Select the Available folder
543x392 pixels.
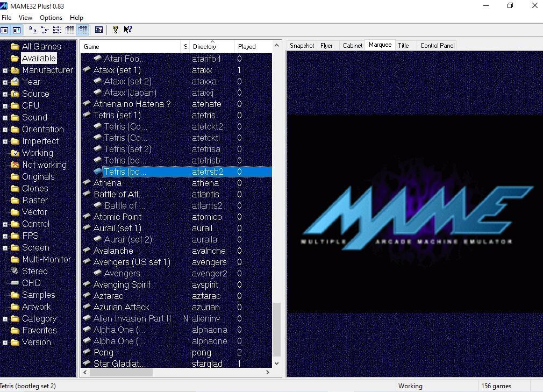point(38,58)
